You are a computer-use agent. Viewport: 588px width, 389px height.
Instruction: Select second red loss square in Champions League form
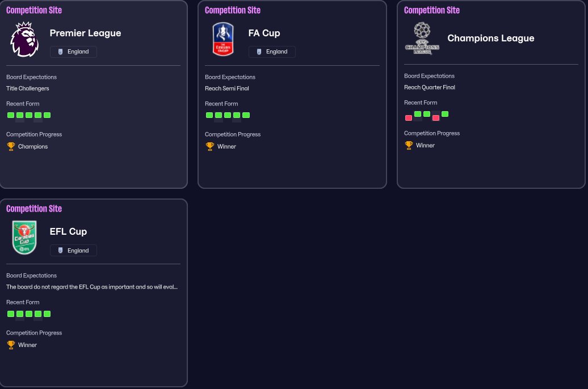(436, 118)
